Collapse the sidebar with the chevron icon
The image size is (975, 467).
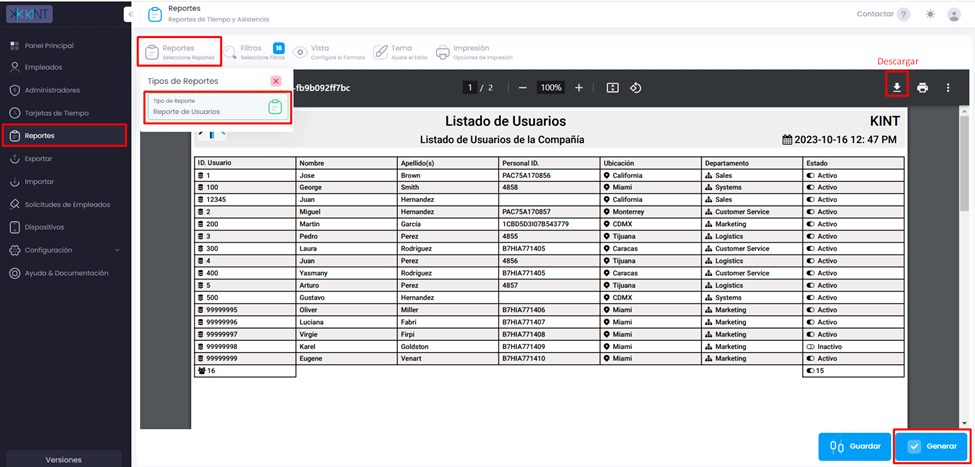130,14
